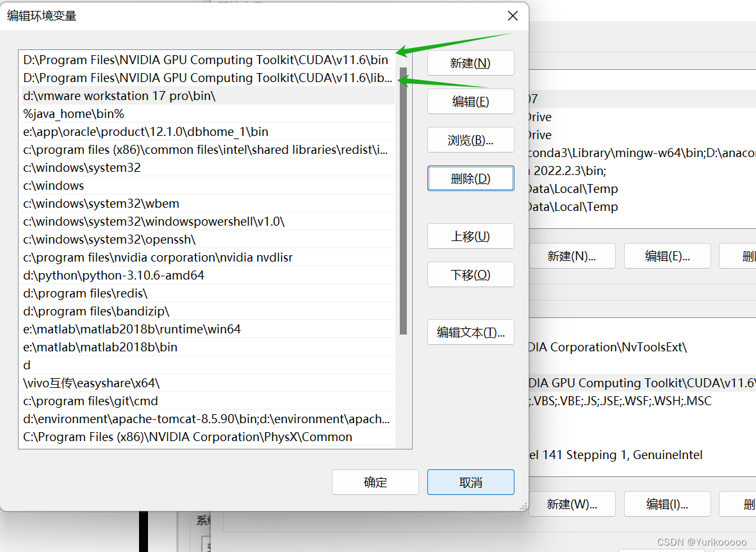Select the system32\openssh\ entry

(x=208, y=239)
